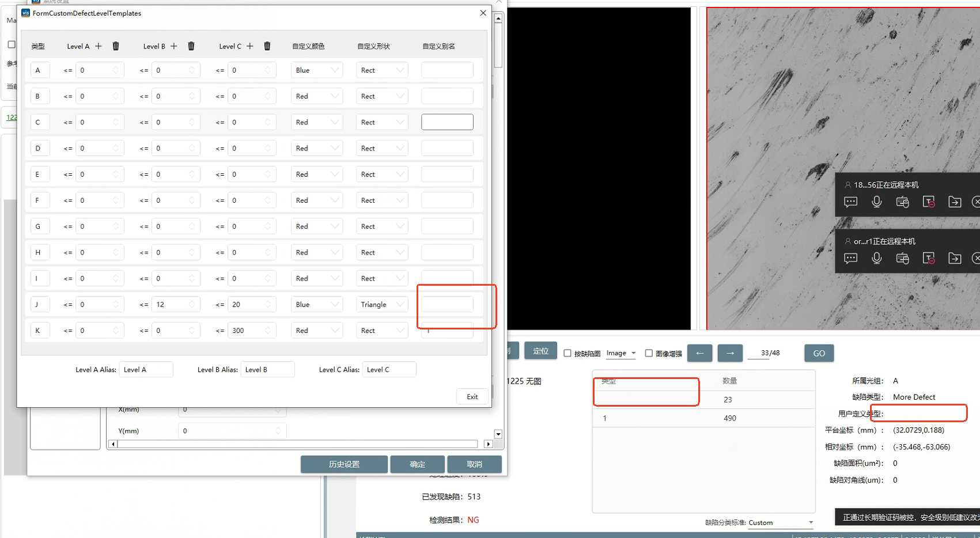
Task: Focus the custom alias field for type C
Action: [447, 122]
